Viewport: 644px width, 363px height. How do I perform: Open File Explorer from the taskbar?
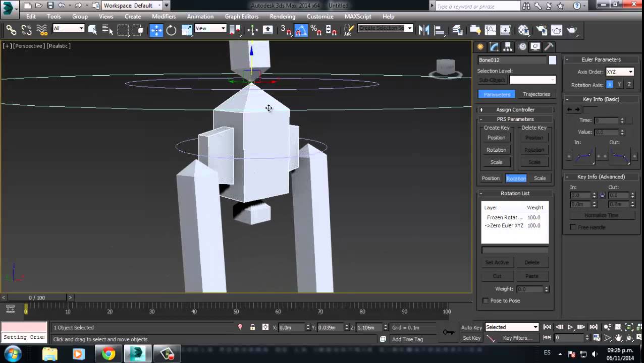[x=49, y=354]
